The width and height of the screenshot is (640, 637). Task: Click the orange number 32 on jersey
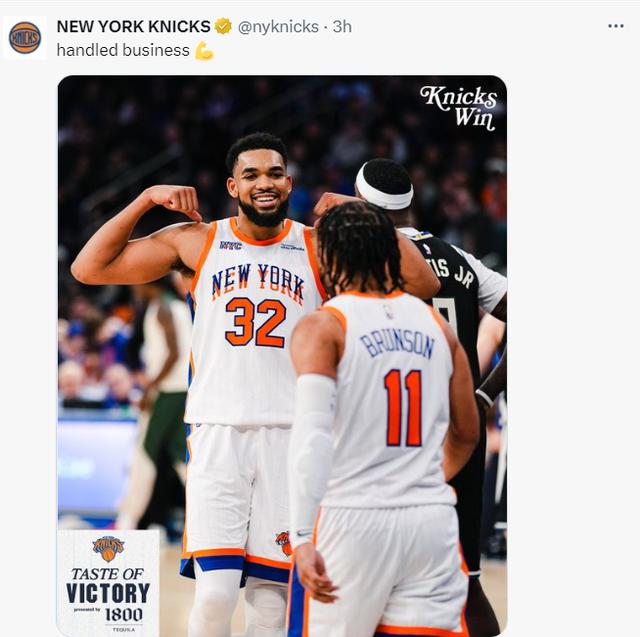click(x=255, y=322)
